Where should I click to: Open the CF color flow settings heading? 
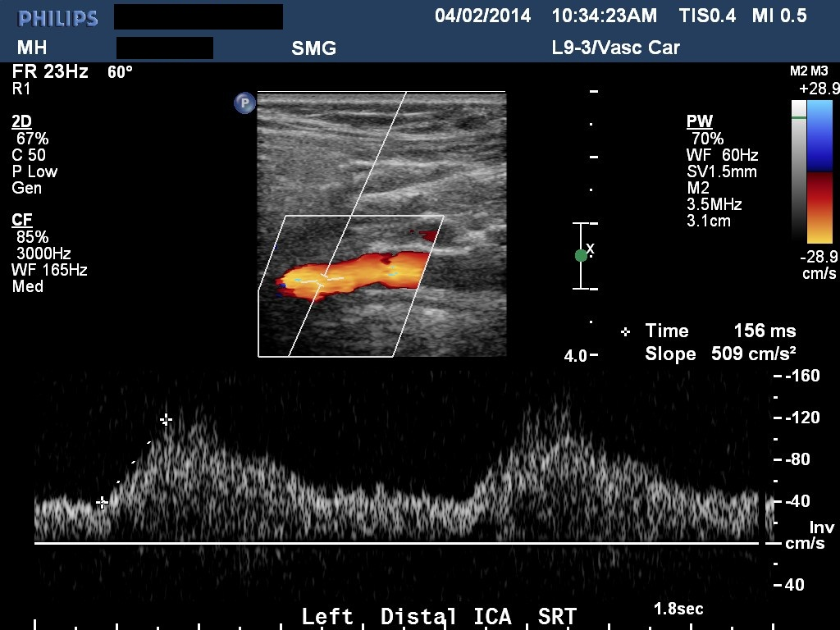pos(21,220)
